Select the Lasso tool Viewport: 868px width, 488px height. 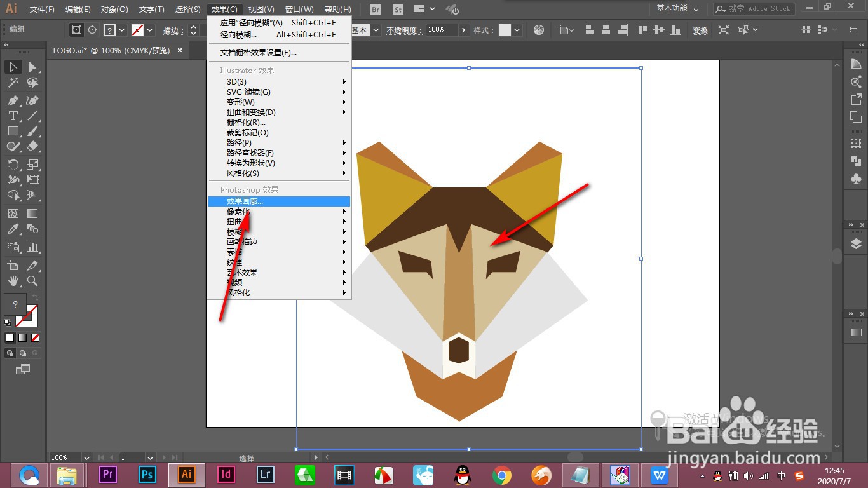pos(33,83)
